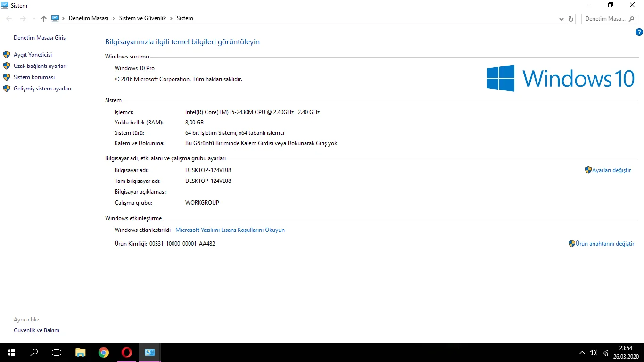Read Microsoft Yazılımı Lisans Koşullarını Okuyun
Image resolution: width=644 pixels, height=362 pixels.
pos(230,230)
